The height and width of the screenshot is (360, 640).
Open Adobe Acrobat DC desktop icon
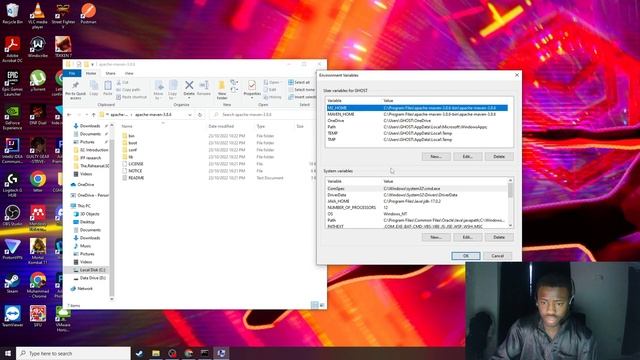[x=12, y=49]
